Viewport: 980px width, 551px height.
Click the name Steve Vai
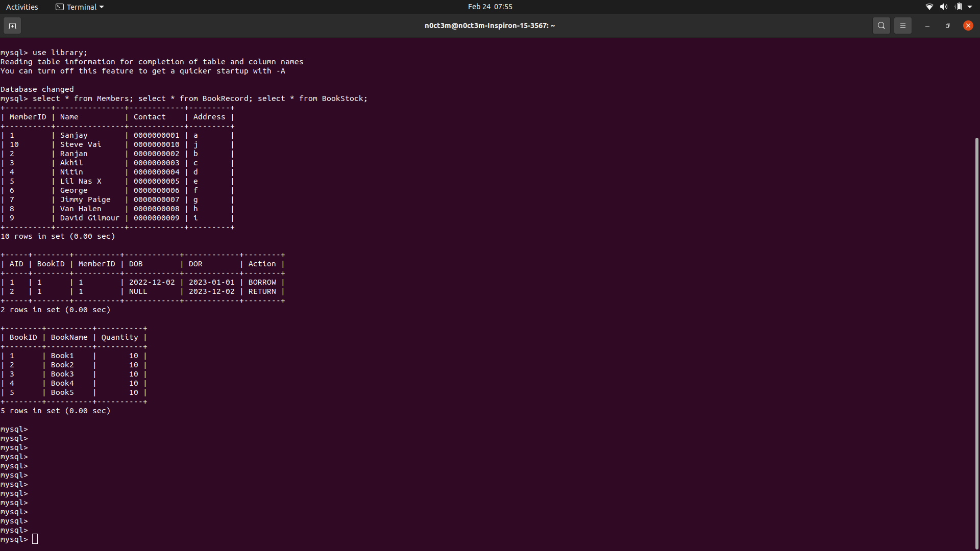pos(81,144)
